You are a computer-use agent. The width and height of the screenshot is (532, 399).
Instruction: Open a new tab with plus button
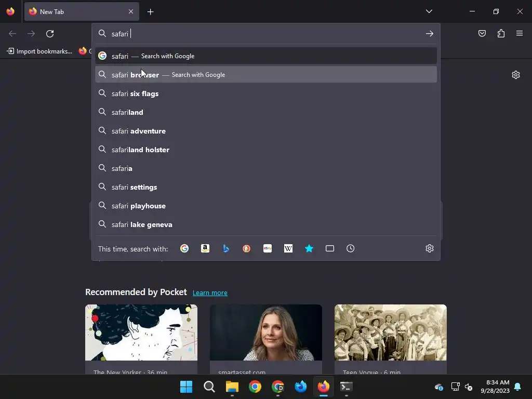click(x=150, y=12)
